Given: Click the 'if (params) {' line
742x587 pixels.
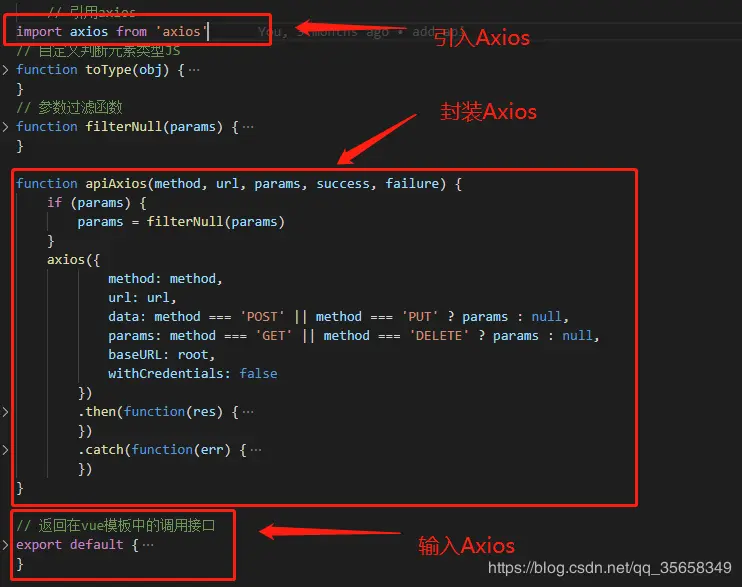Looking at the screenshot, I should coord(97,203).
